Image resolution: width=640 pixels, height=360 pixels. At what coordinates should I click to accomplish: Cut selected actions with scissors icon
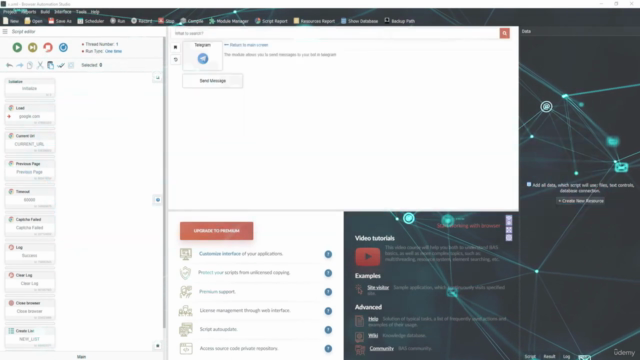pyautogui.click(x=40, y=65)
